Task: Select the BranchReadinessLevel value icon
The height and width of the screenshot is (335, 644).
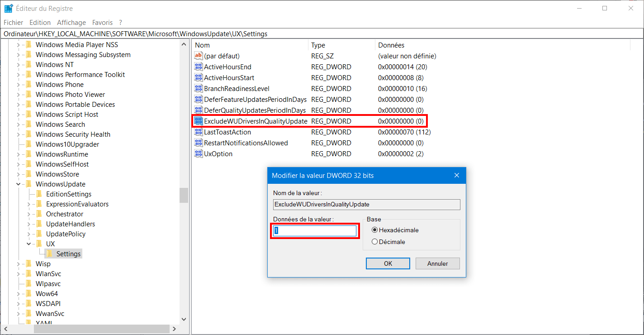Action: (x=199, y=88)
